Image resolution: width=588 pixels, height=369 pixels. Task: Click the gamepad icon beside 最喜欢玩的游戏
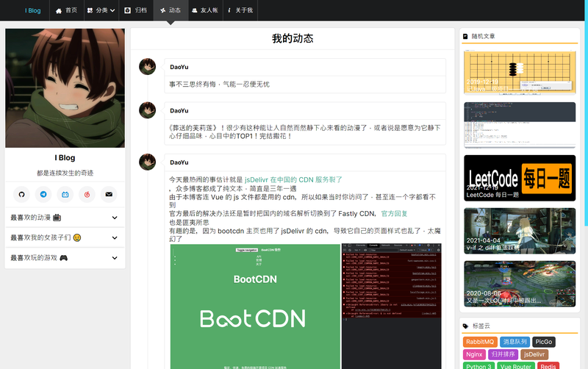pos(64,257)
